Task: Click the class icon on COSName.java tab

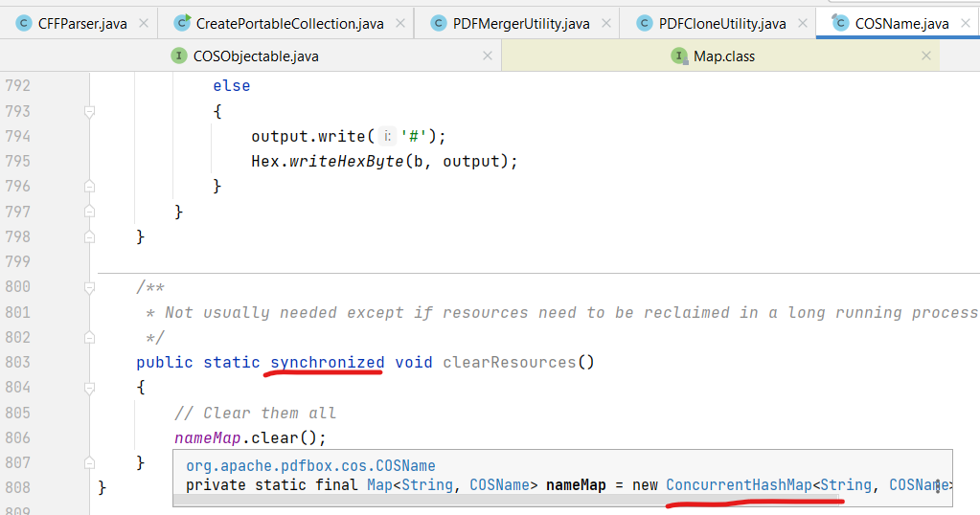Action: click(840, 23)
